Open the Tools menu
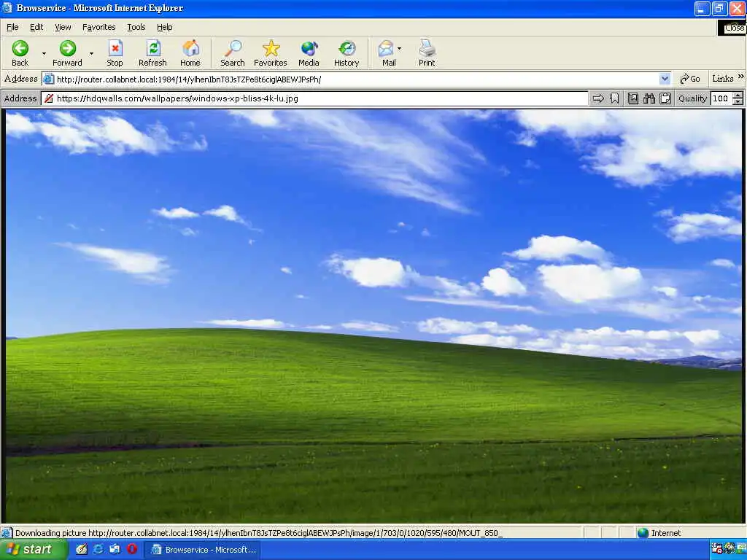This screenshot has width=747, height=560. [x=136, y=27]
